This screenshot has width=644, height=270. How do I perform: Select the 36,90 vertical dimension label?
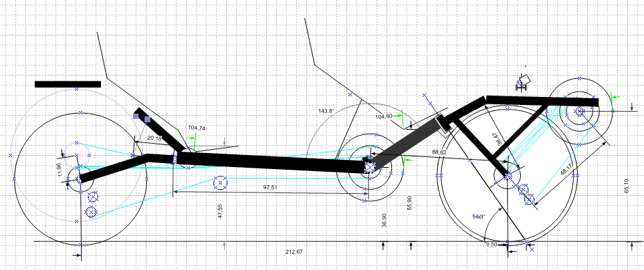[x=384, y=221]
